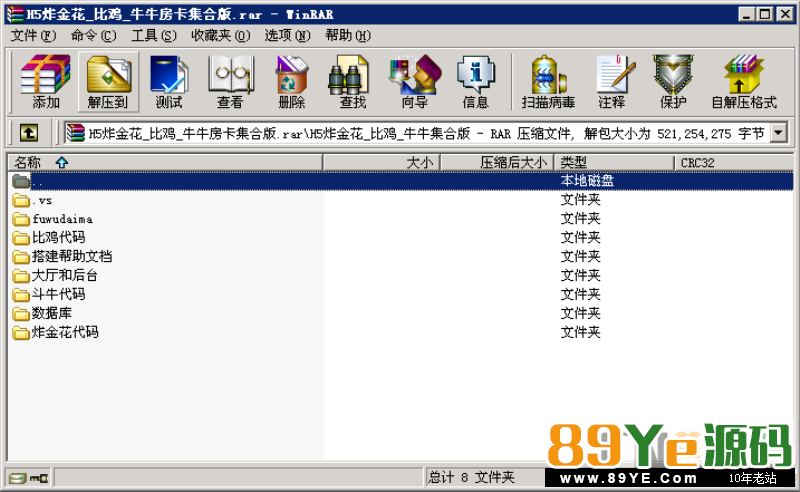Viewport: 800px width, 492px height.
Task: Open the 帮助(H) menu
Action: pyautogui.click(x=348, y=35)
